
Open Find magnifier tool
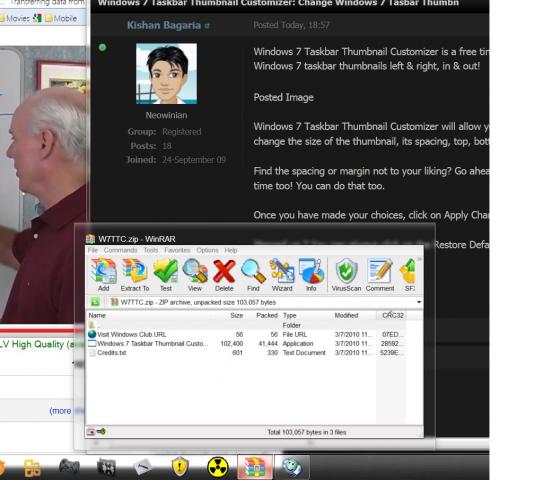tap(253, 275)
